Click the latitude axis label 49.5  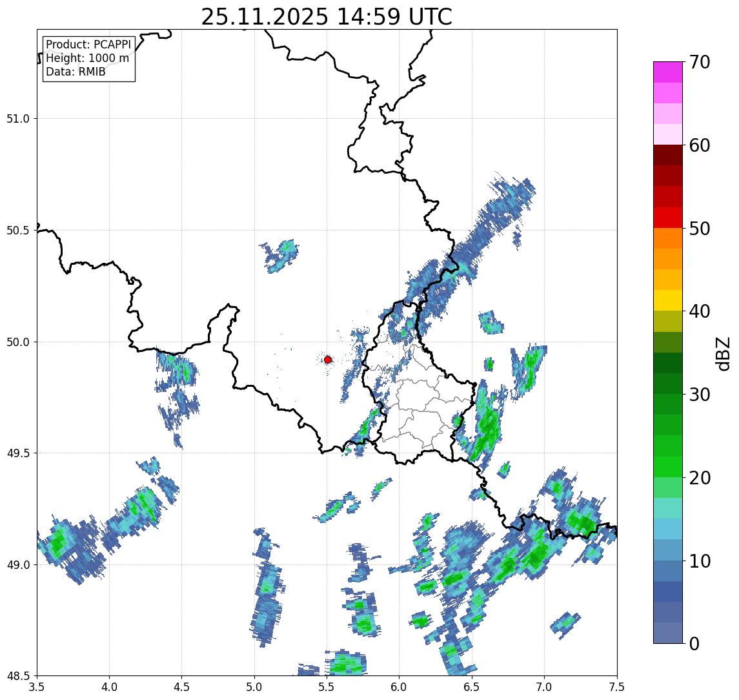coord(18,453)
